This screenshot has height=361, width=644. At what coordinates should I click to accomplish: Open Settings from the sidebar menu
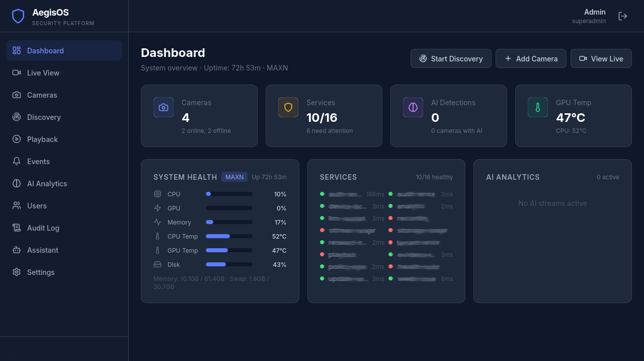coord(41,272)
